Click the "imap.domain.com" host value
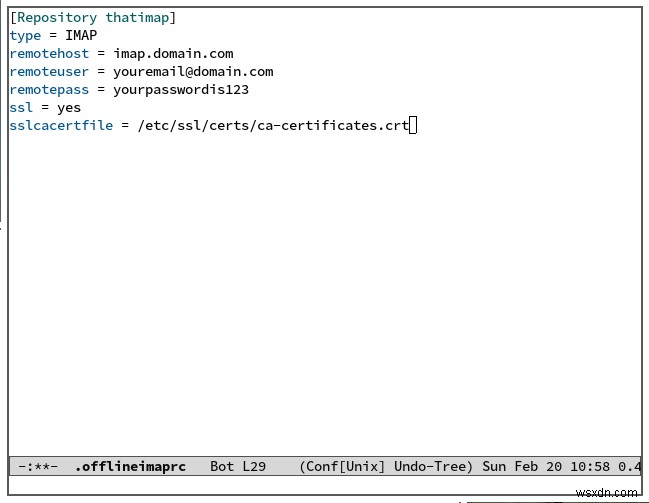 (x=173, y=54)
